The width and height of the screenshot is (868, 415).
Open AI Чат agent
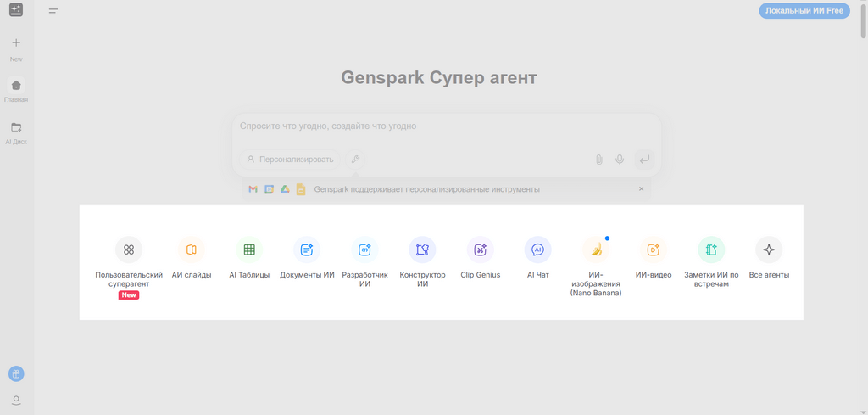(x=538, y=250)
